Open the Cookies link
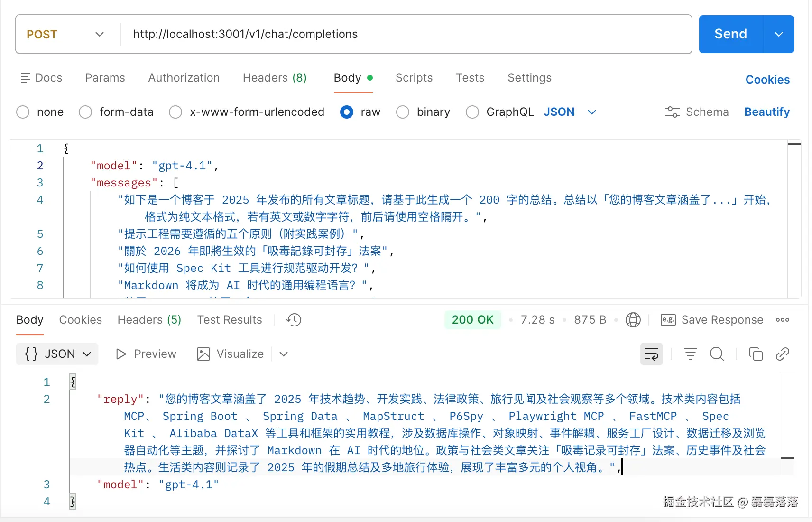812x522 pixels. pyautogui.click(x=767, y=80)
